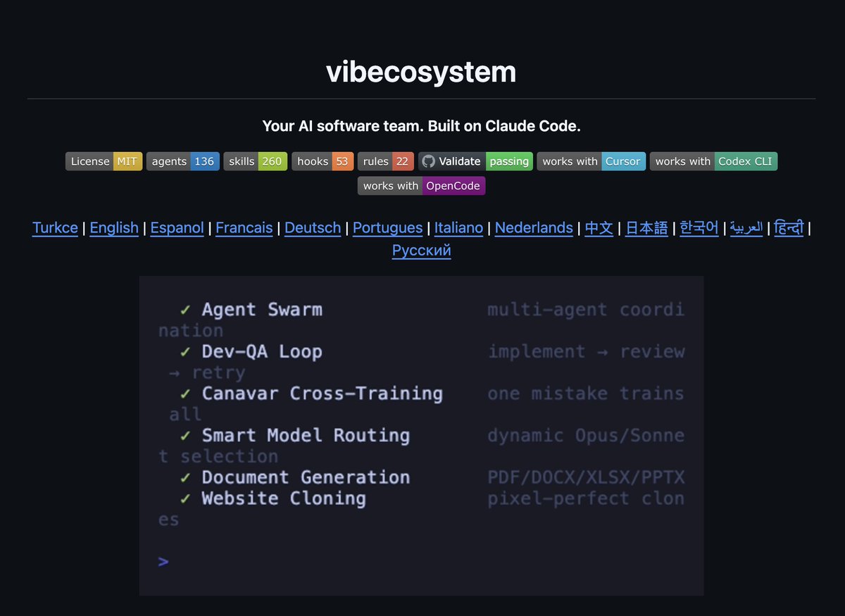Click the checkmark beside Dev-QA Loop
Image resolution: width=845 pixels, height=616 pixels.
[x=185, y=351]
